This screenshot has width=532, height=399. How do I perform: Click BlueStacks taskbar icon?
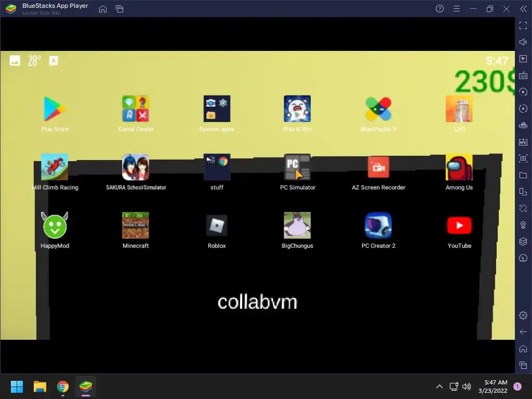(x=86, y=387)
